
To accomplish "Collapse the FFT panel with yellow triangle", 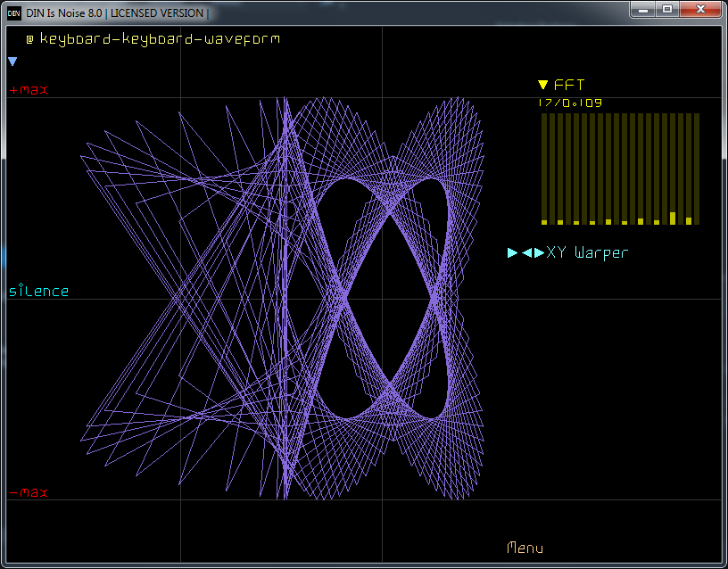I will tap(542, 86).
